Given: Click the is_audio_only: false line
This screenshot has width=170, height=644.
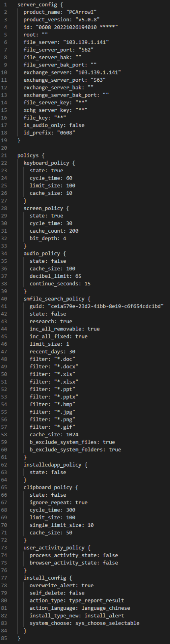Looking at the screenshot, I should point(54,125).
